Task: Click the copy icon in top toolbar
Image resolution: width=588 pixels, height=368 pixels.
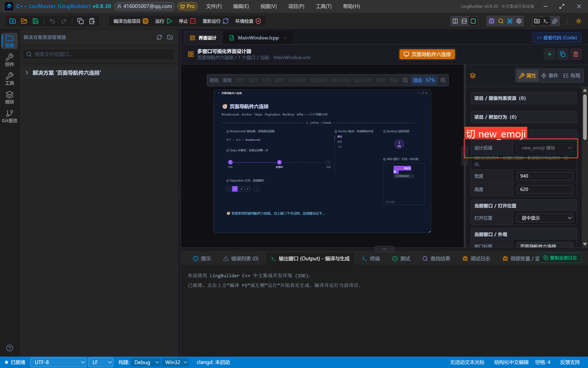Action: pyautogui.click(x=80, y=21)
